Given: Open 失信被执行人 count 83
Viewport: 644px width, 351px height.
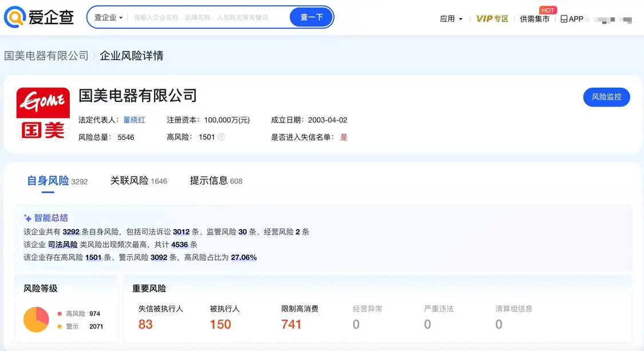Looking at the screenshot, I should tap(145, 324).
